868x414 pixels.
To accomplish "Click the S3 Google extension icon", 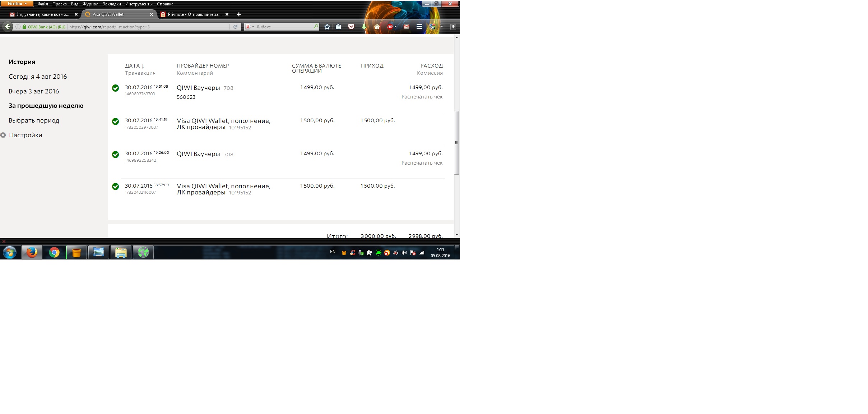I will (x=432, y=27).
